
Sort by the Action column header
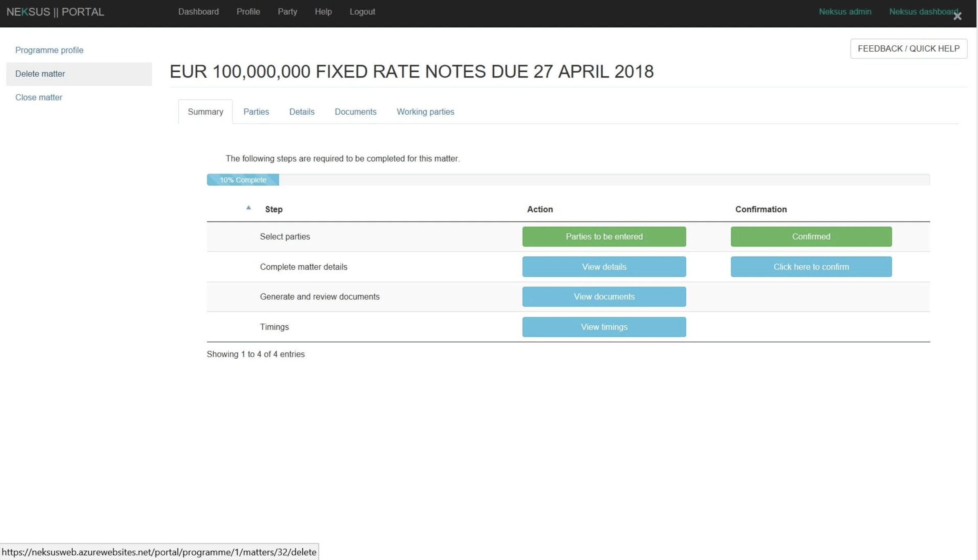(x=540, y=209)
